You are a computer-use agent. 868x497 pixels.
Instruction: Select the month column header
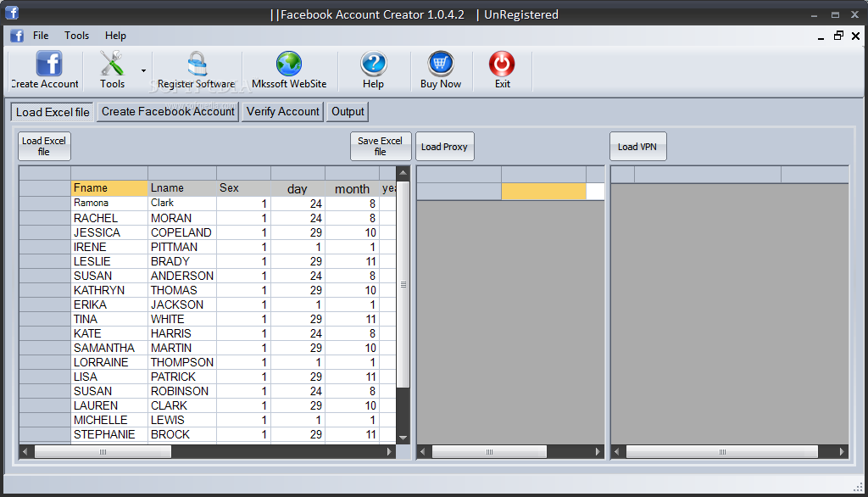click(352, 188)
